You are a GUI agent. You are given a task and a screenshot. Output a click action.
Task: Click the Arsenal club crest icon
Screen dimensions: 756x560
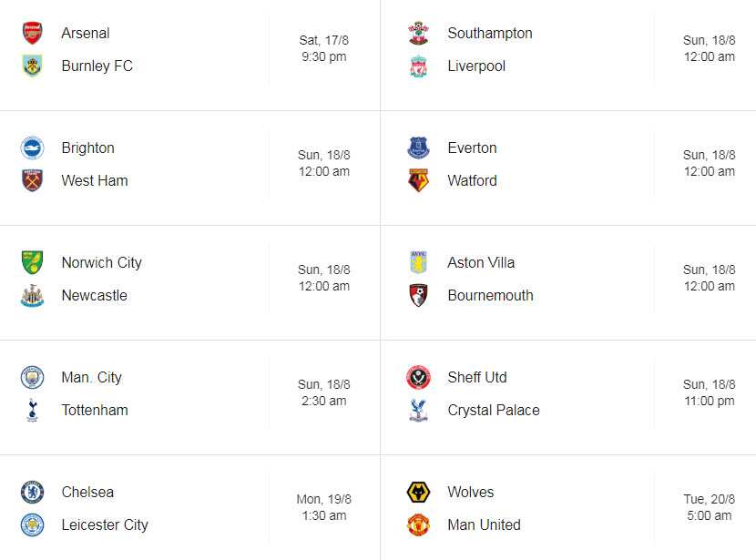tap(32, 33)
